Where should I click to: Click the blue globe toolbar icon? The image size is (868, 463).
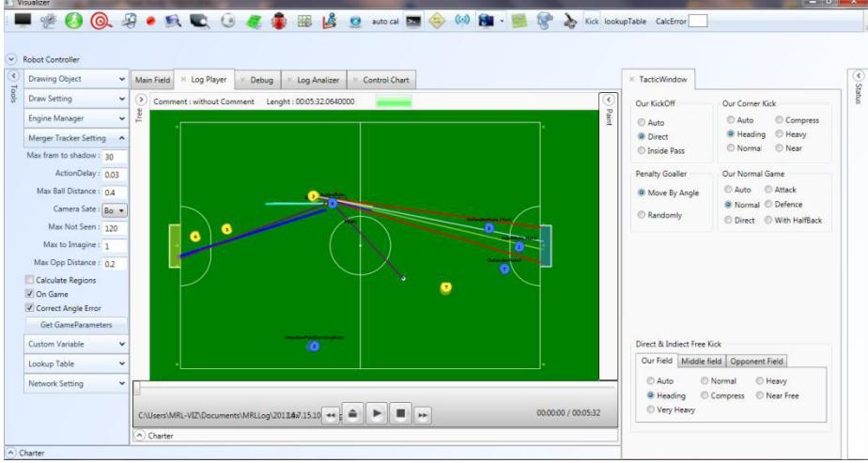pyautogui.click(x=355, y=22)
